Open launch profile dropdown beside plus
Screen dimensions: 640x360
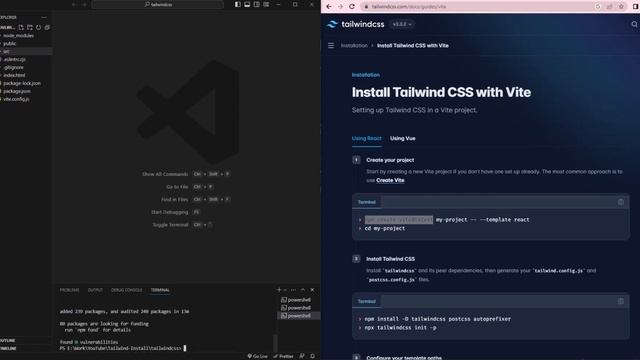tap(285, 290)
